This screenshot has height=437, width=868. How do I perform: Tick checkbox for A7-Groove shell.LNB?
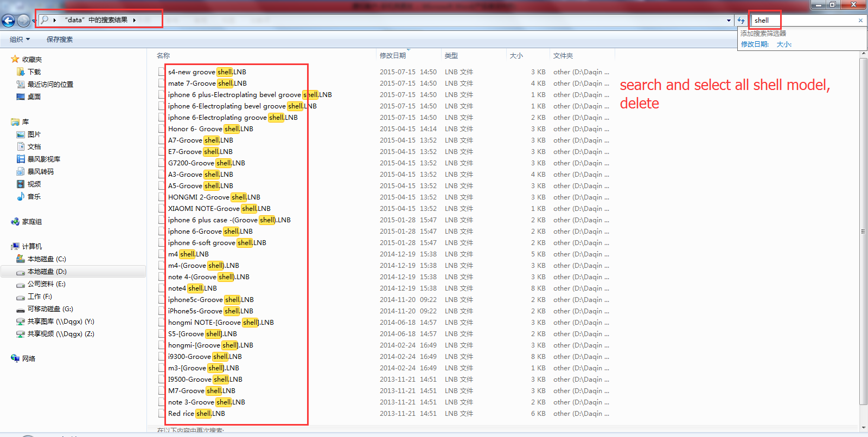pos(162,140)
